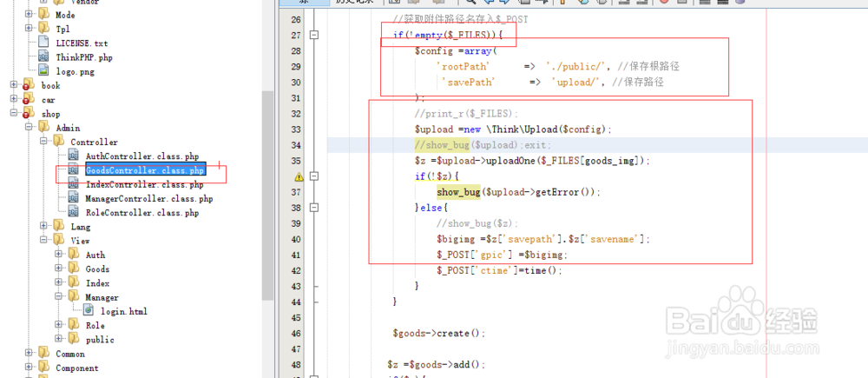The height and width of the screenshot is (378, 868).
Task: Click the View folder icon
Action: click(x=59, y=241)
